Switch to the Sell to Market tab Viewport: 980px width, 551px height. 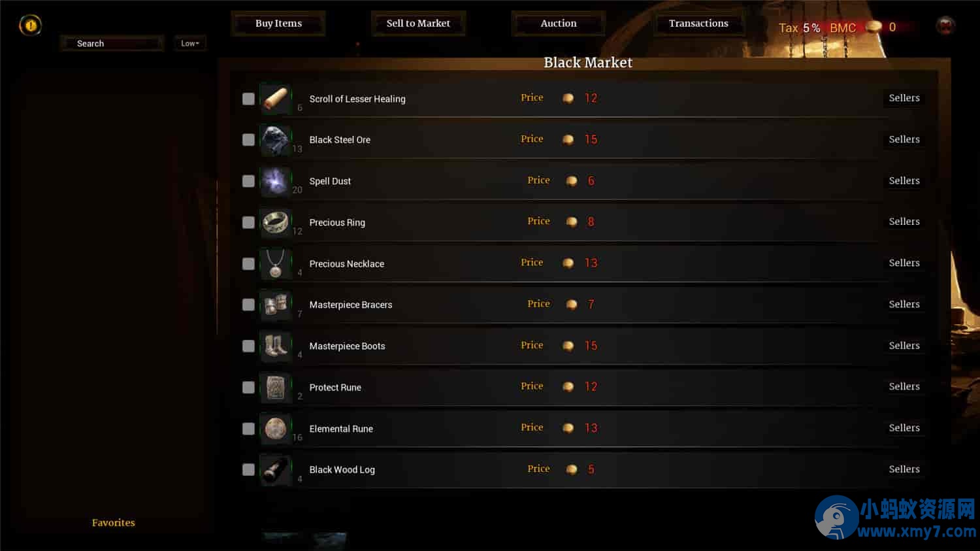point(418,24)
